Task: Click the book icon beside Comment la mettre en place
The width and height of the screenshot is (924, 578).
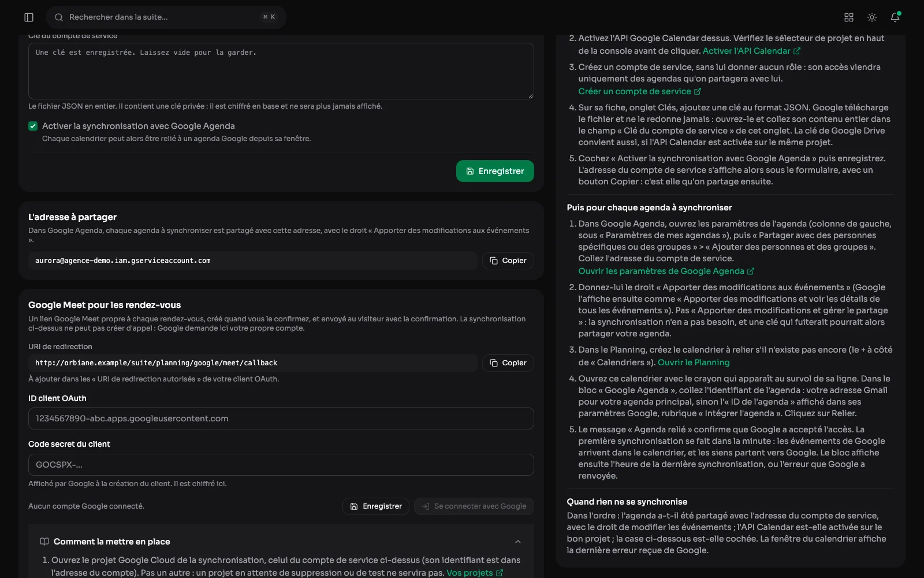Action: tap(44, 542)
